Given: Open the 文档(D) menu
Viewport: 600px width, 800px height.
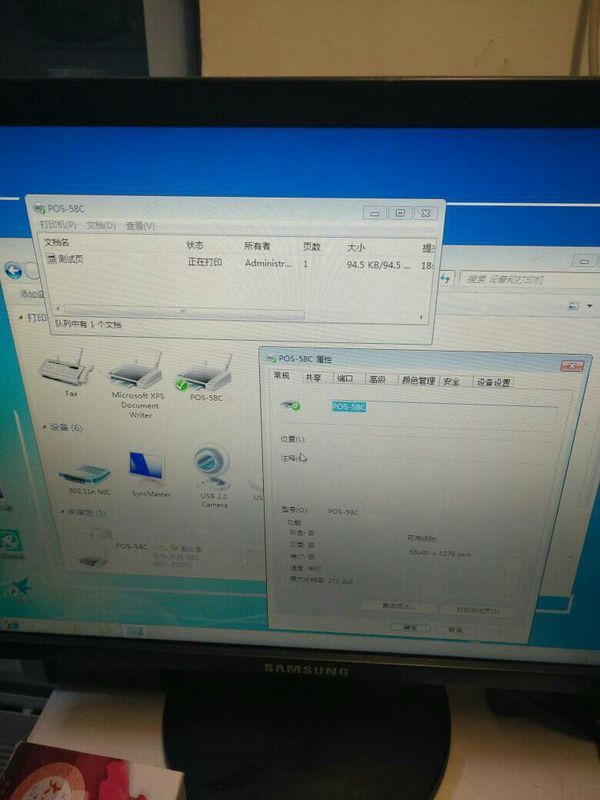Looking at the screenshot, I should click(x=101, y=226).
